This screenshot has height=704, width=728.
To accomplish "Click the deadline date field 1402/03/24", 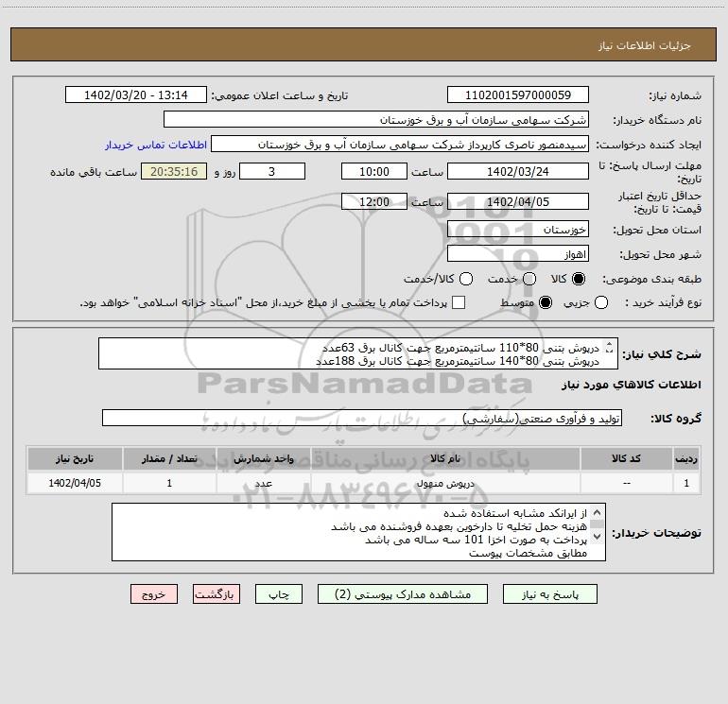I will pos(518,171).
